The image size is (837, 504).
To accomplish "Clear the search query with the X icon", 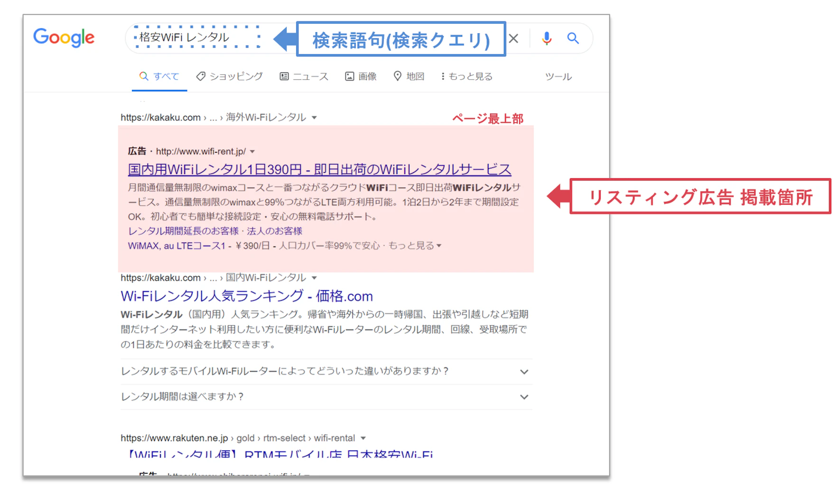I will coord(513,38).
